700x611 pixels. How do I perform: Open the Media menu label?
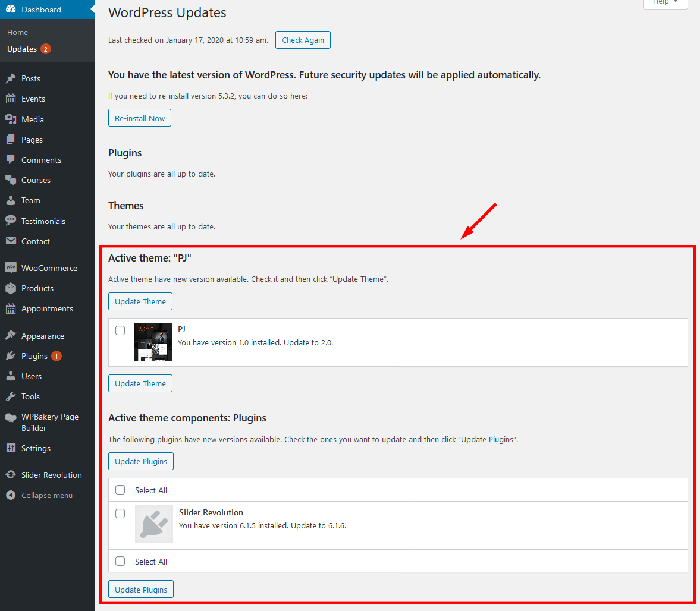tap(33, 119)
